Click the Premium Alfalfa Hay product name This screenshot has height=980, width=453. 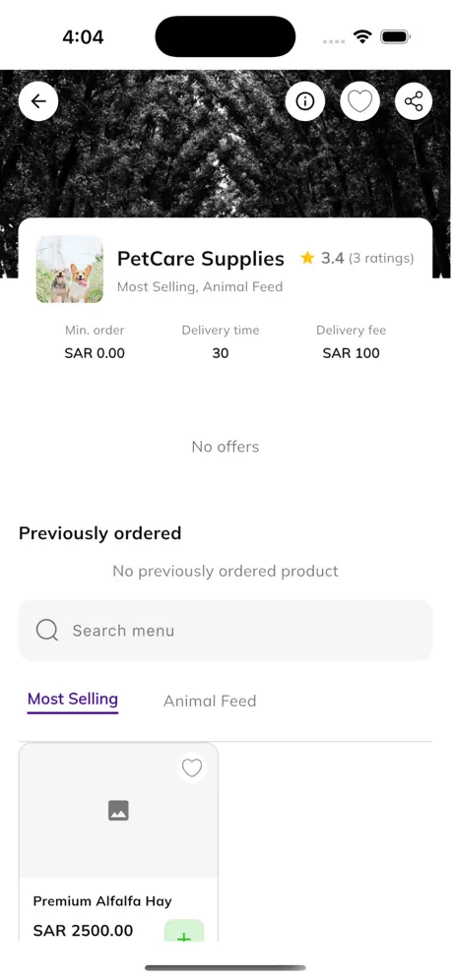pyautogui.click(x=102, y=901)
